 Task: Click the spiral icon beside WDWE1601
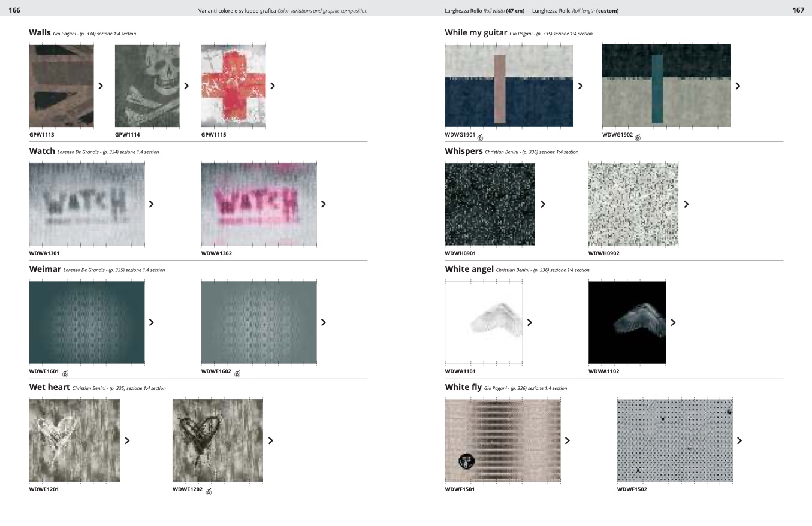tap(65, 374)
